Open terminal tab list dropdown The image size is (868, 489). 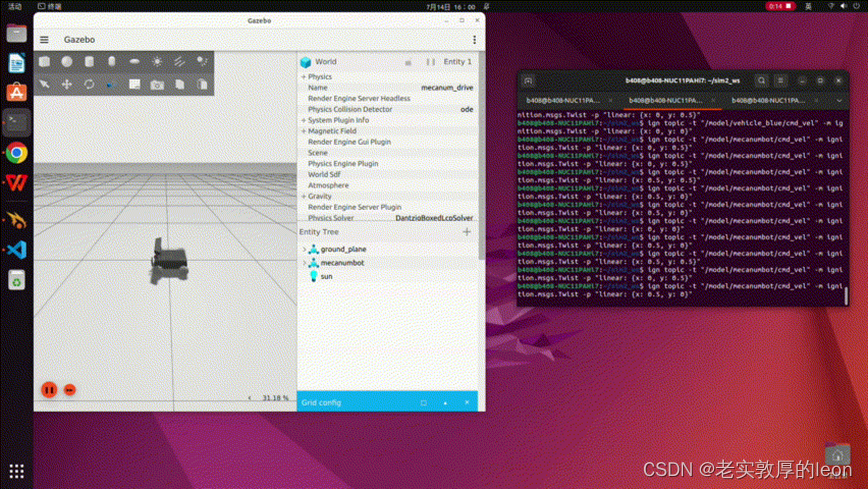click(839, 101)
